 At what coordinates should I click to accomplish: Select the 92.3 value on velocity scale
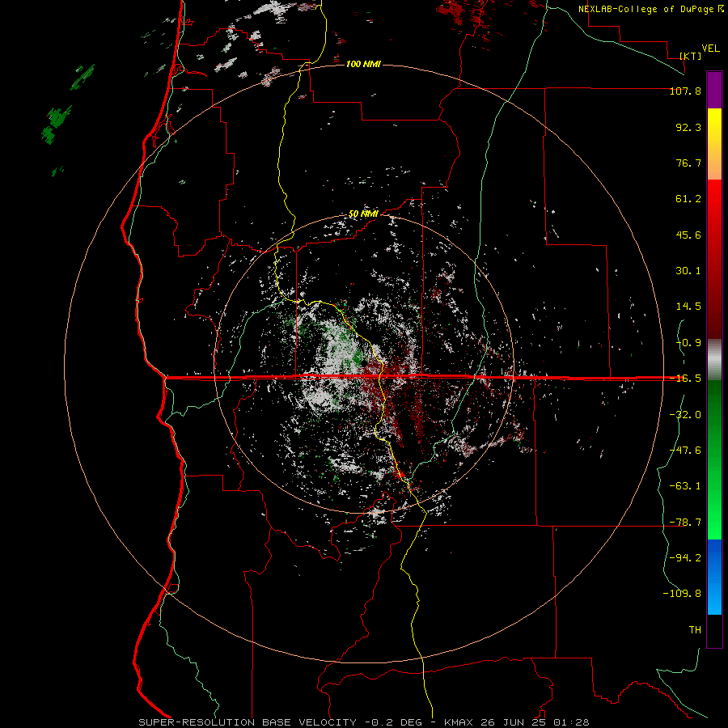(688, 127)
